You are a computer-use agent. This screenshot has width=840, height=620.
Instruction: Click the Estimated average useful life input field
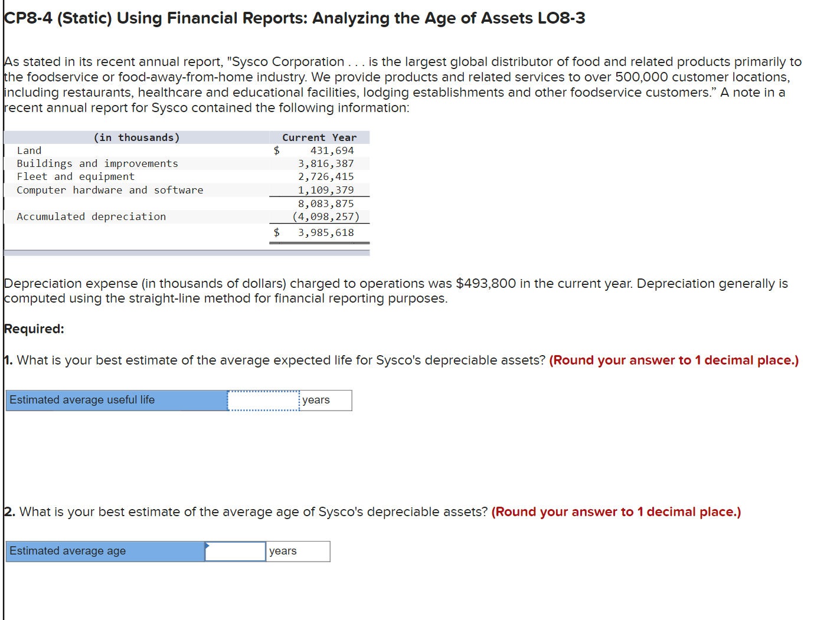(x=262, y=400)
